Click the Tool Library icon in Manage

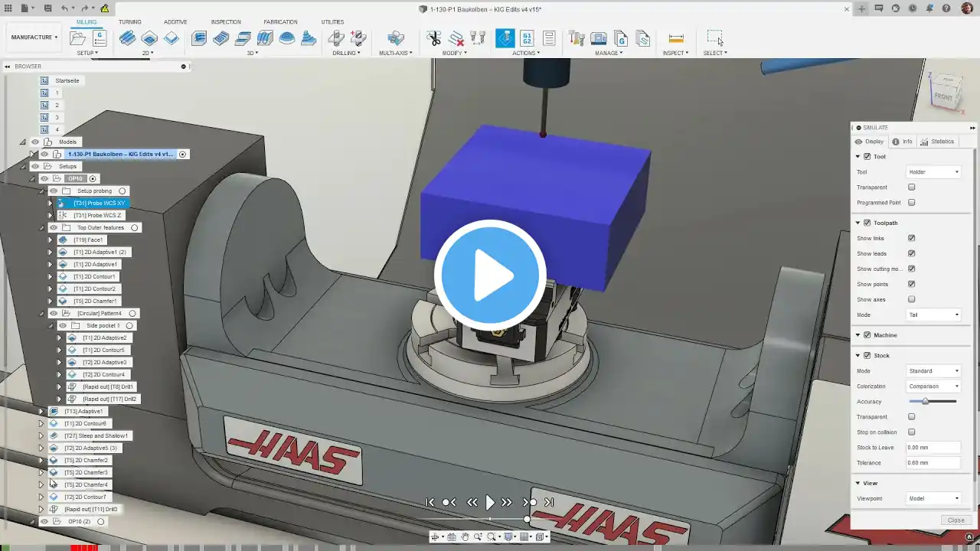577,38
